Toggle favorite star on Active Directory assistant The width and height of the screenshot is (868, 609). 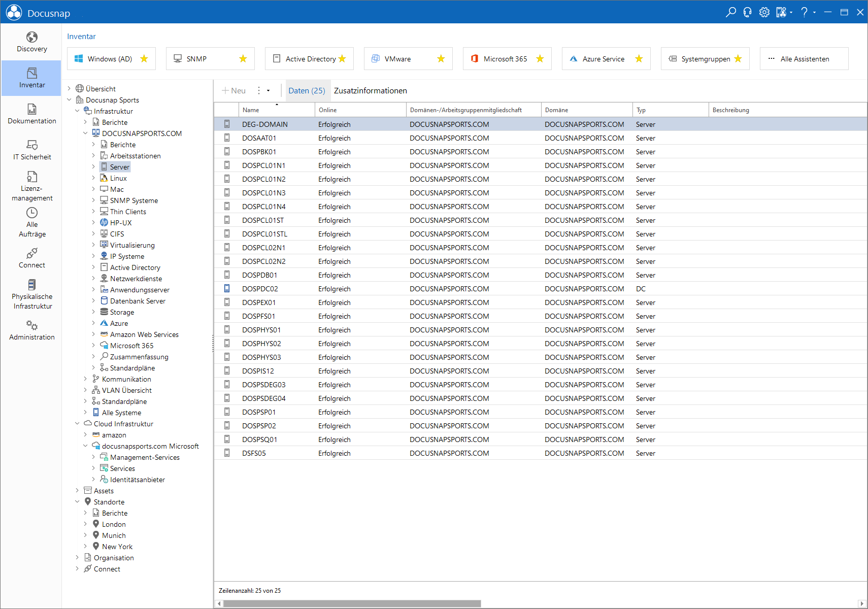(x=342, y=59)
